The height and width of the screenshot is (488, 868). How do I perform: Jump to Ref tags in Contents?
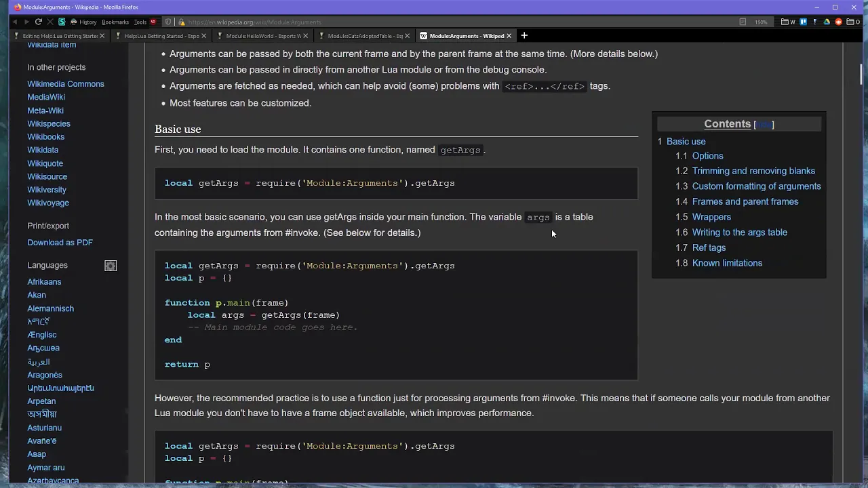tap(709, 247)
